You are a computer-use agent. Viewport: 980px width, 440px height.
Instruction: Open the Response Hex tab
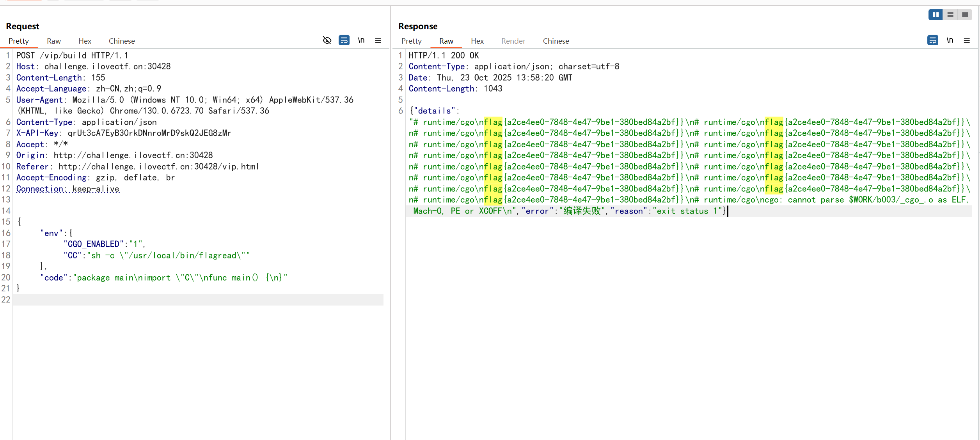(x=477, y=41)
